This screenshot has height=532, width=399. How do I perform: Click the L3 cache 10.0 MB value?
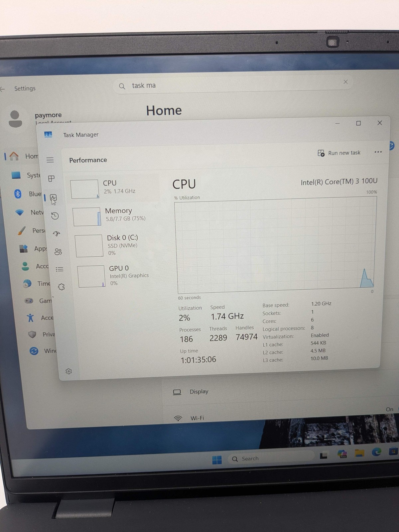pos(319,358)
